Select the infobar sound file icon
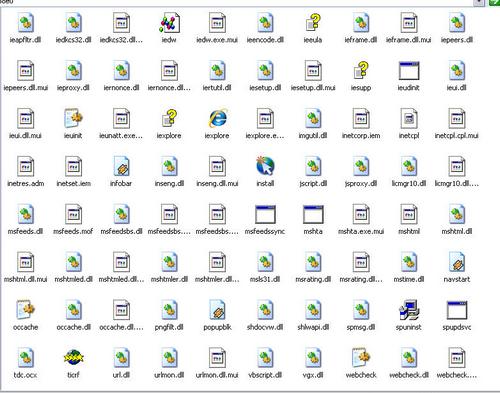Viewport: 500px width, 393px height. (x=121, y=166)
